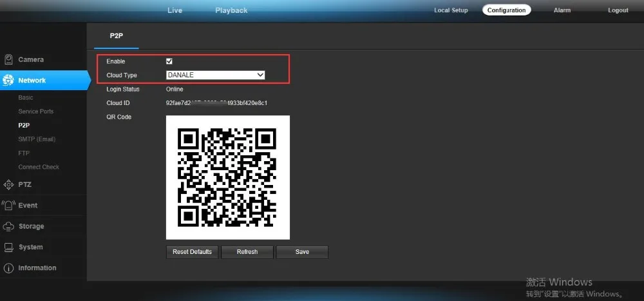This screenshot has width=644, height=301.
Task: Click the Cloud Type field label
Action: (x=122, y=75)
